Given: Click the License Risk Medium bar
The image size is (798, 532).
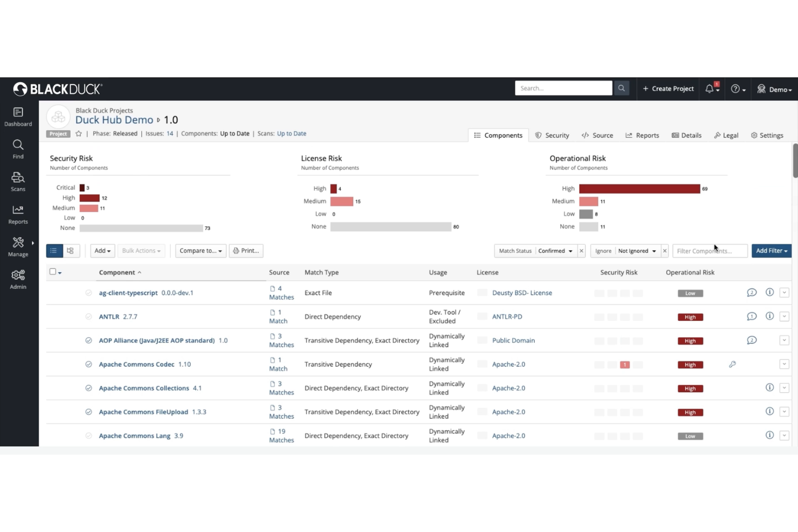Looking at the screenshot, I should tap(342, 201).
